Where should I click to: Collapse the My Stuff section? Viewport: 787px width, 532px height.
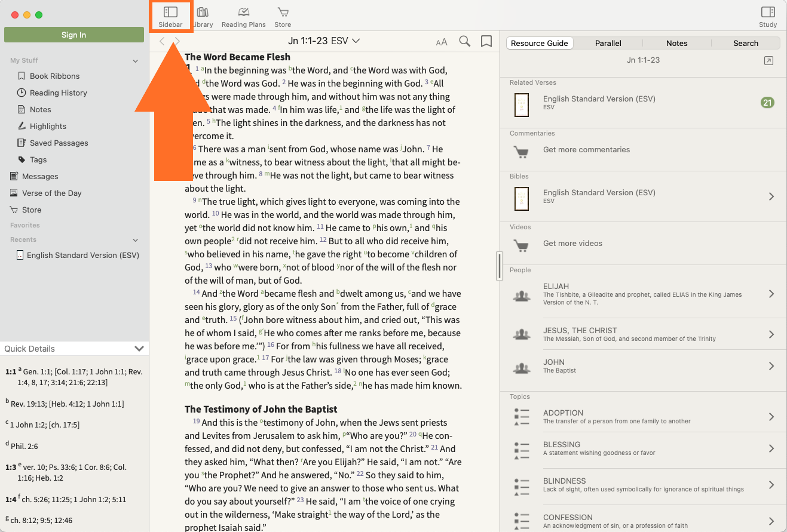(x=136, y=61)
